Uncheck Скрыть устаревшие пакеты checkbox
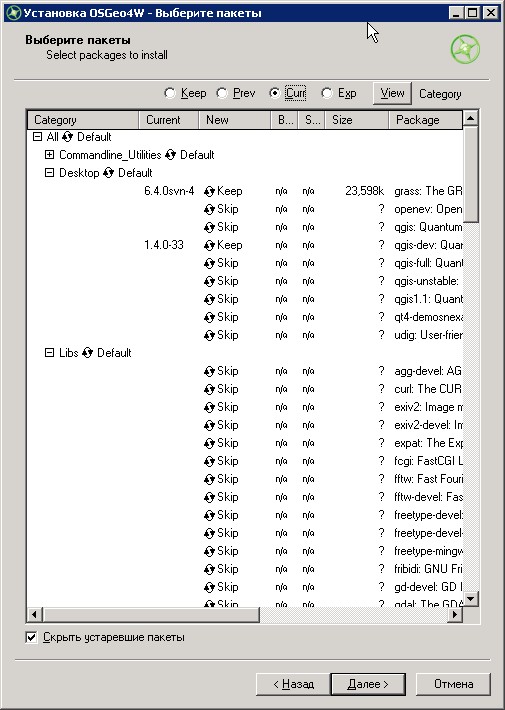The height and width of the screenshot is (710, 505). [31, 638]
